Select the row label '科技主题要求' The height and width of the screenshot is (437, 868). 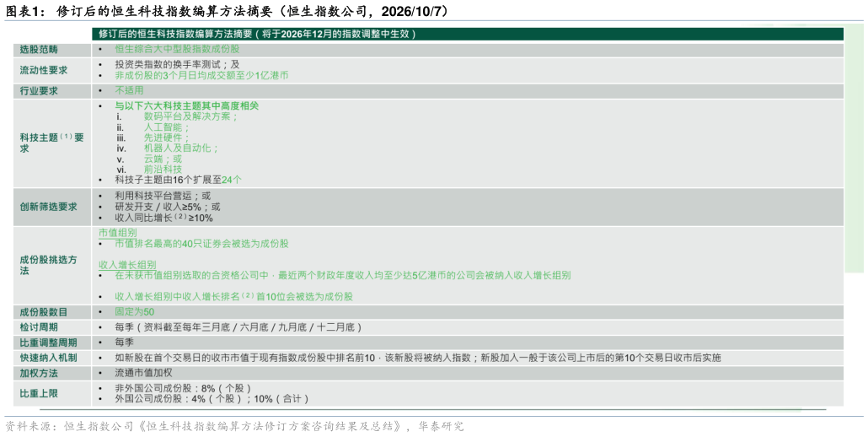(x=51, y=143)
